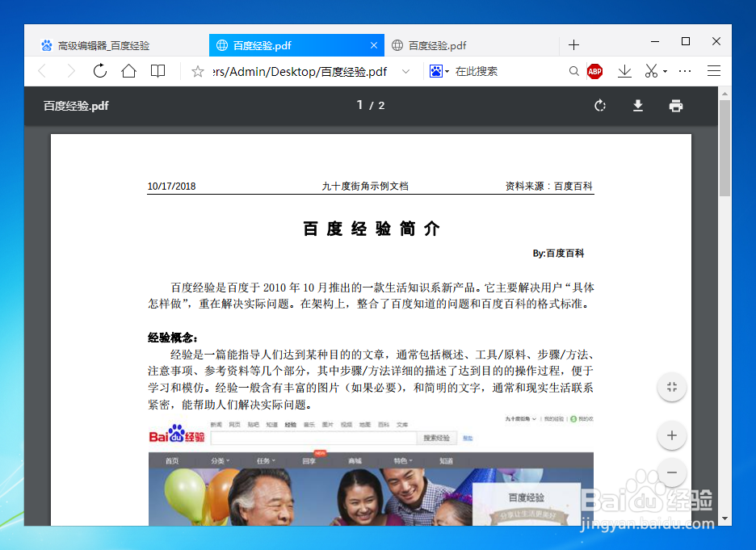Screen dimensions: 756x550
Task: Click the magnifier search icon
Action: click(573, 71)
